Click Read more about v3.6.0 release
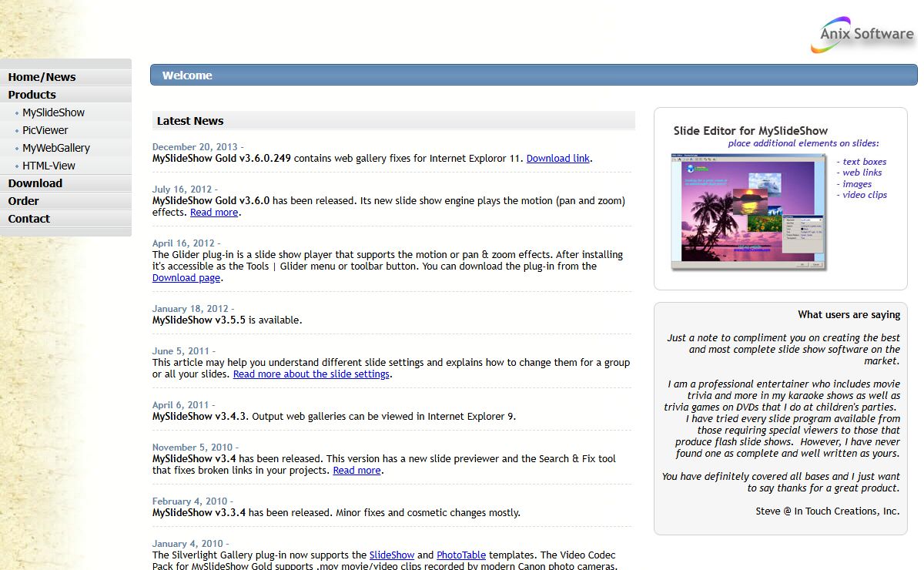Screen dimensions: 924x570 pos(214,212)
